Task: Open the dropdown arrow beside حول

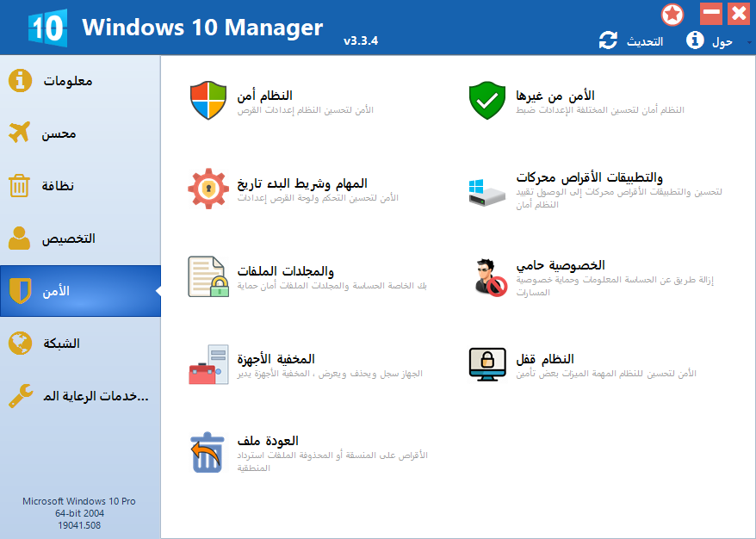Action: point(749,42)
